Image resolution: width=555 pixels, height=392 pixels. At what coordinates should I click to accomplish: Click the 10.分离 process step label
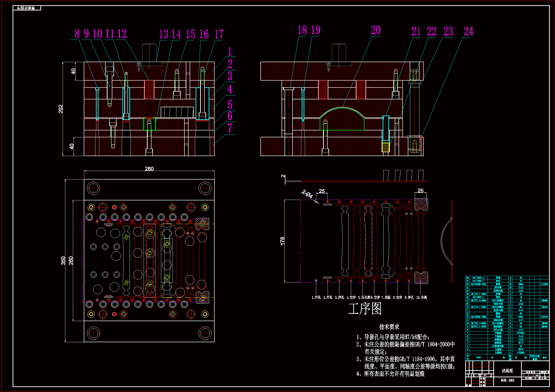pos(421,298)
